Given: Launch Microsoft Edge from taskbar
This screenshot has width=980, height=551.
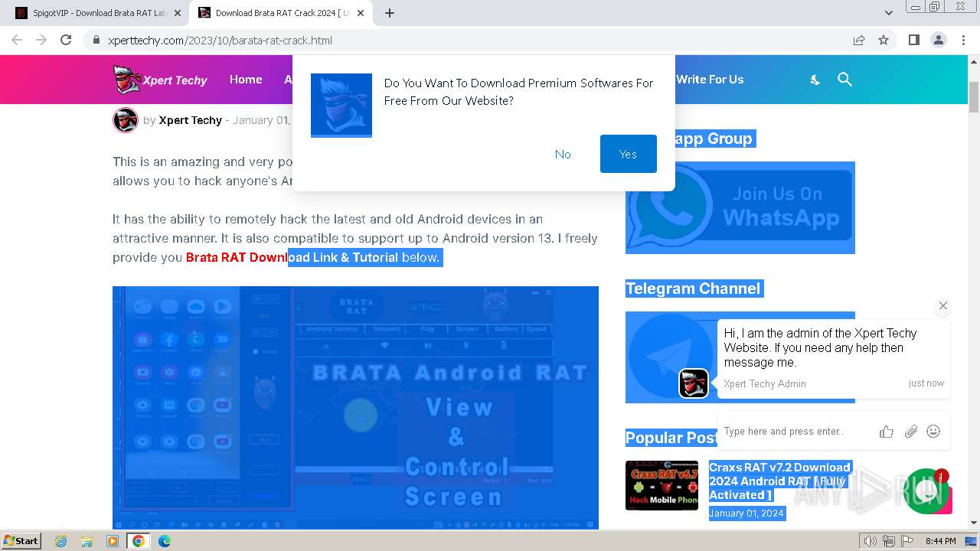Looking at the screenshot, I should [x=165, y=541].
